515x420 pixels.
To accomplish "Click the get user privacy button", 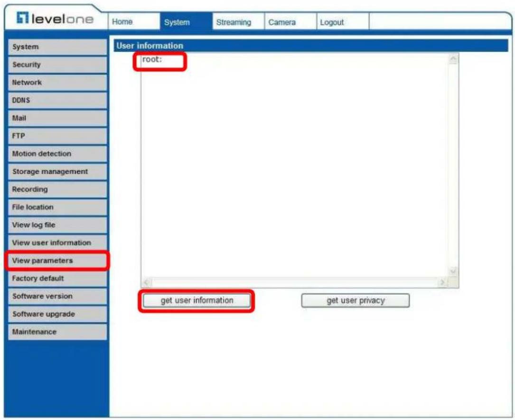I will (356, 300).
